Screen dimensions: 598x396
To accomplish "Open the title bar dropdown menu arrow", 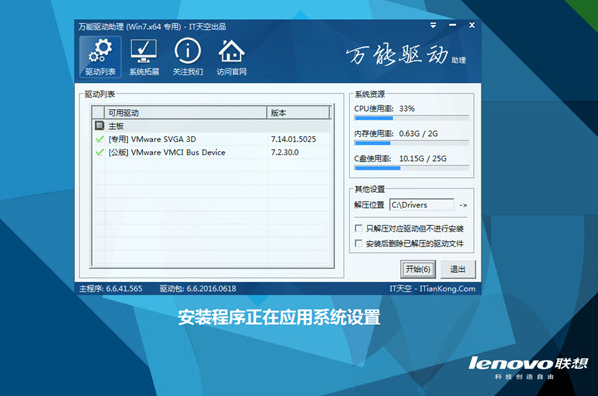I will click(433, 26).
